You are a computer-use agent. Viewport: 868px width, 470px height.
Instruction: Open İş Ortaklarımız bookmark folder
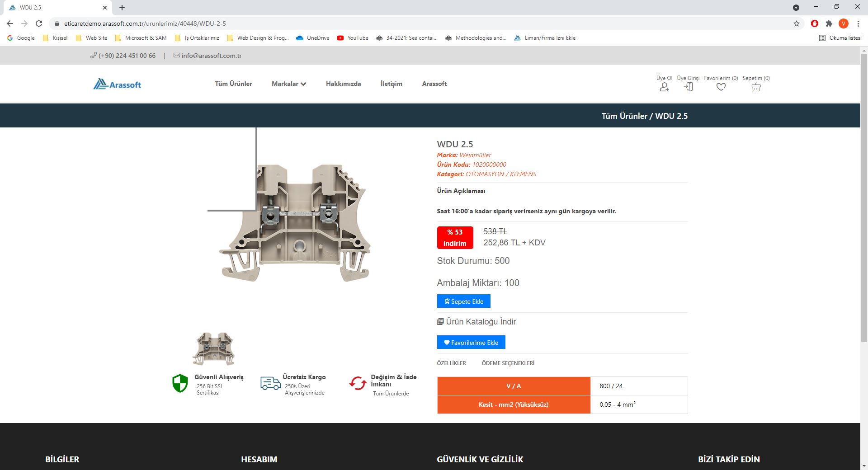(197, 38)
